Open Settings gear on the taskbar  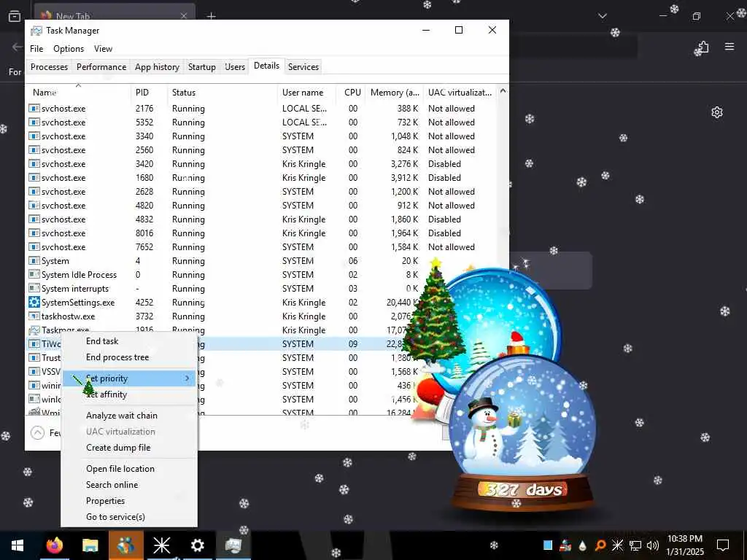tap(197, 545)
